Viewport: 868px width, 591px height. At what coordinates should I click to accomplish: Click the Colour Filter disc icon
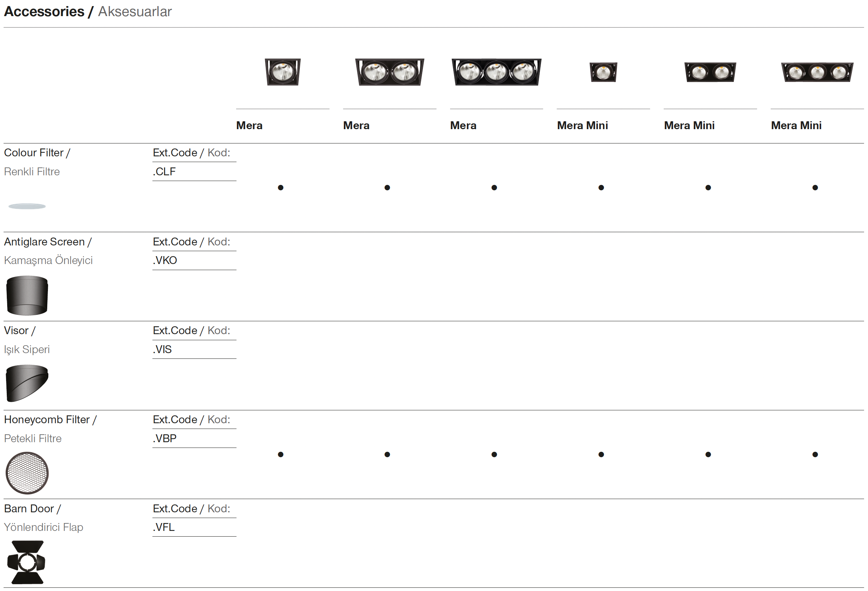coord(27,206)
